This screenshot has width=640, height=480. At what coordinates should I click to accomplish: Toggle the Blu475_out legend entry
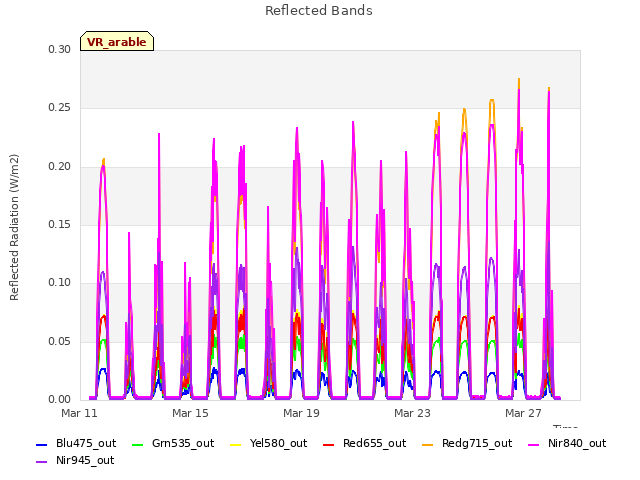coord(76,443)
